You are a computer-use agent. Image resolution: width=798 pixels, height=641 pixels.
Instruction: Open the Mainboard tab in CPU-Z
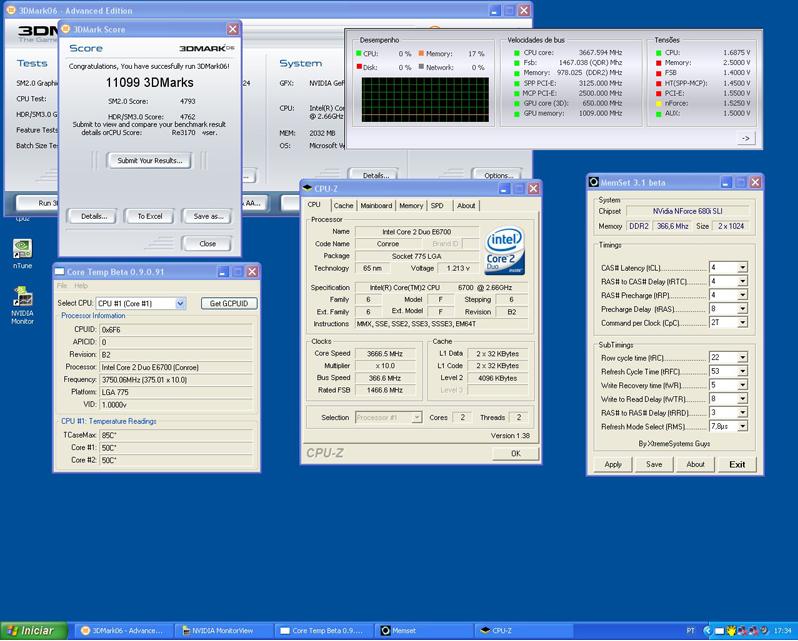point(376,206)
